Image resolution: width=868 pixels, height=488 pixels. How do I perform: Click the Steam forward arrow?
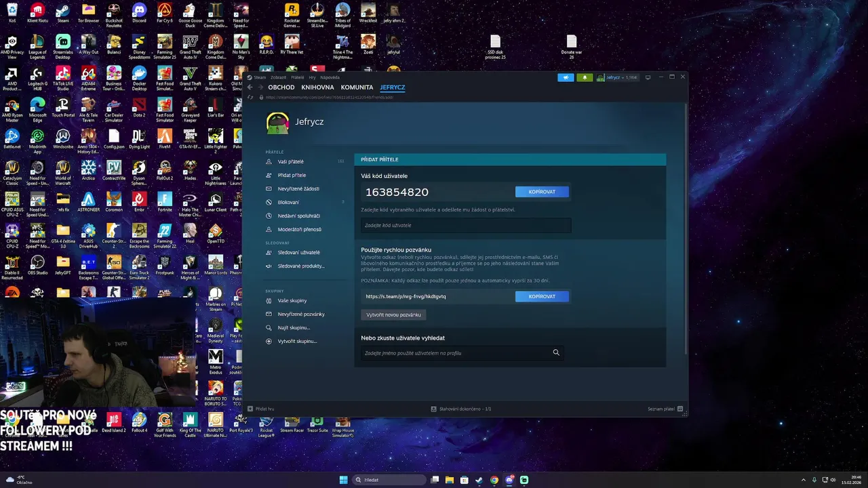(260, 87)
